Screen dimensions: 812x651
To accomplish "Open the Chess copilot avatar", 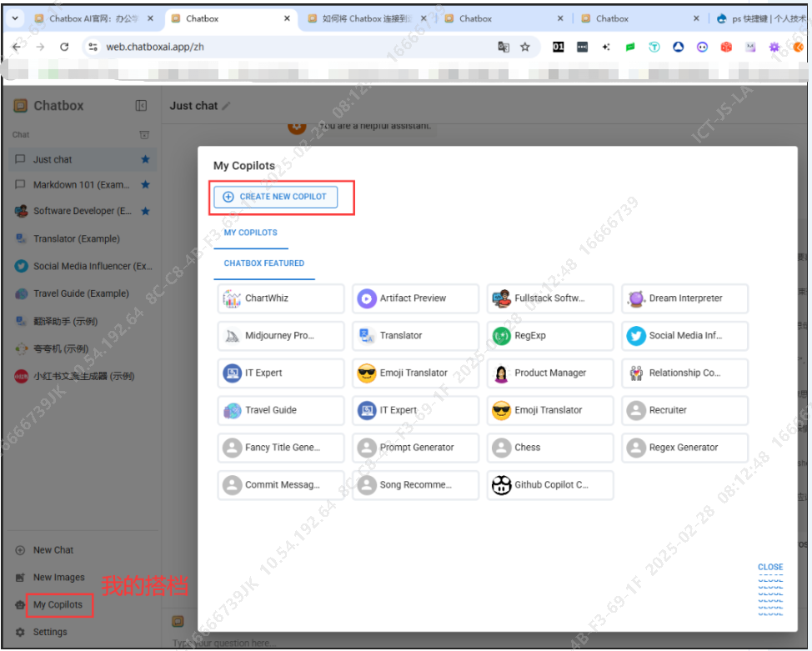I will (x=501, y=448).
